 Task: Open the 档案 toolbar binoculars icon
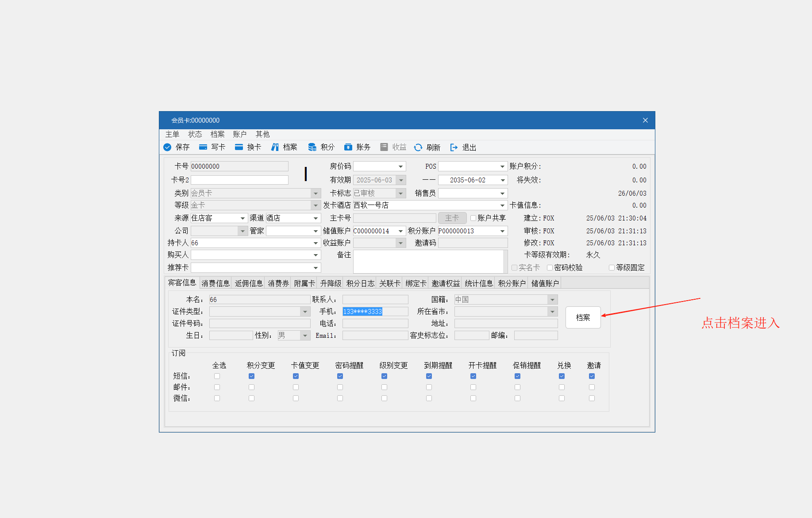click(x=275, y=147)
